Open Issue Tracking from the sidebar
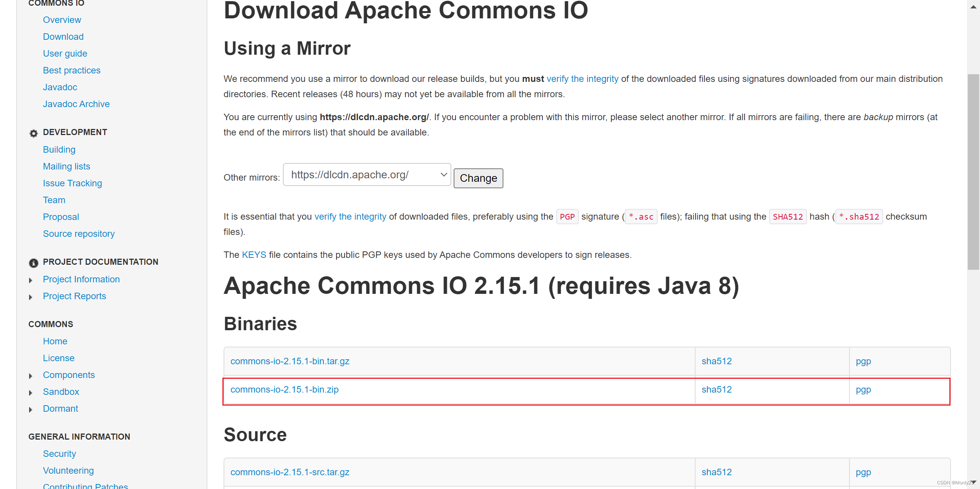Screen dimensions: 980x489 72,183
